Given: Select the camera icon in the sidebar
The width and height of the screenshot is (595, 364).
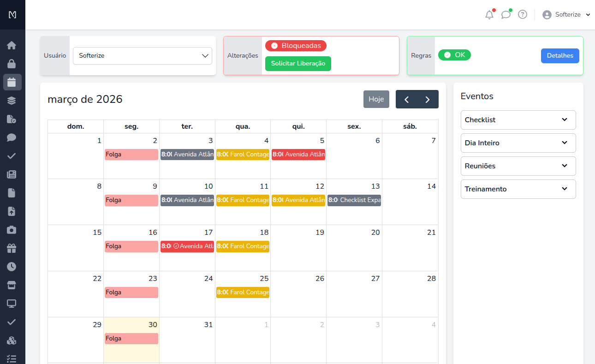Looking at the screenshot, I should click(x=12, y=230).
